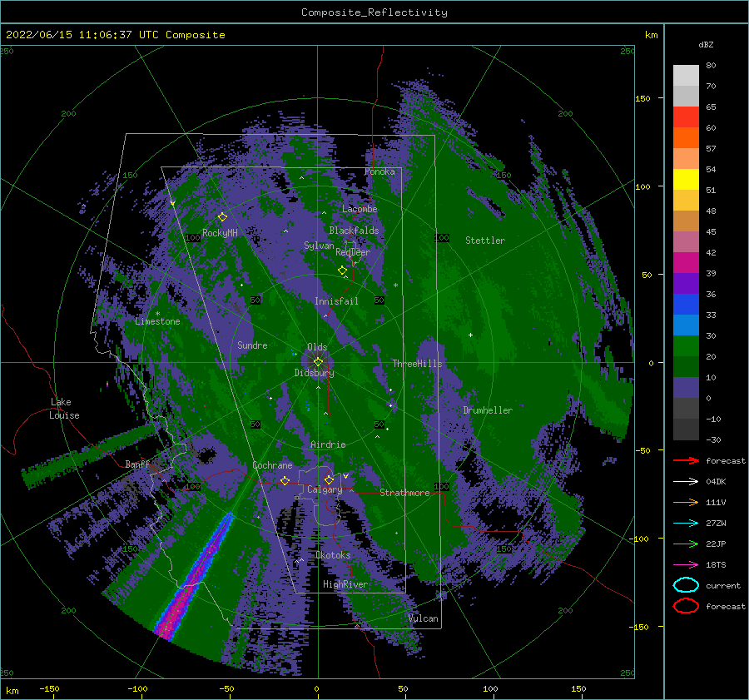The height and width of the screenshot is (700, 749).
Task: Select the purple swatch between 39 and 36
Action: point(686,283)
